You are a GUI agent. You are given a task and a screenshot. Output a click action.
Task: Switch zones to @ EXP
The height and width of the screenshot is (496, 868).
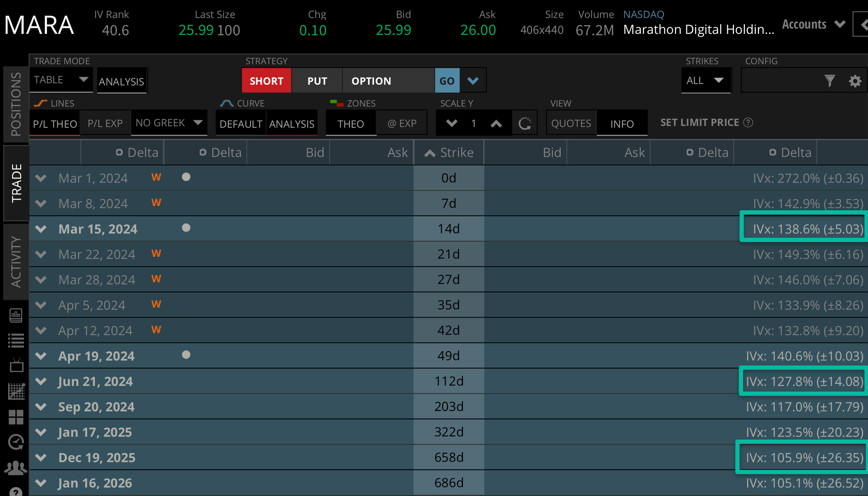(402, 123)
